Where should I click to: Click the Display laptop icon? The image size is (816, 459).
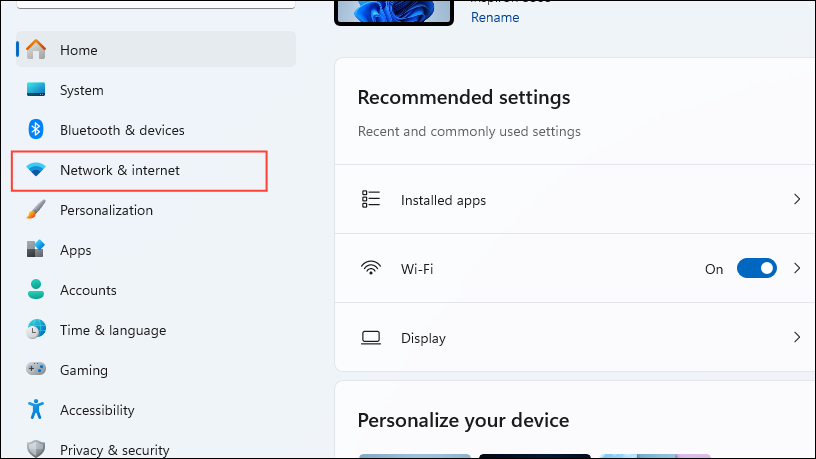coord(371,338)
